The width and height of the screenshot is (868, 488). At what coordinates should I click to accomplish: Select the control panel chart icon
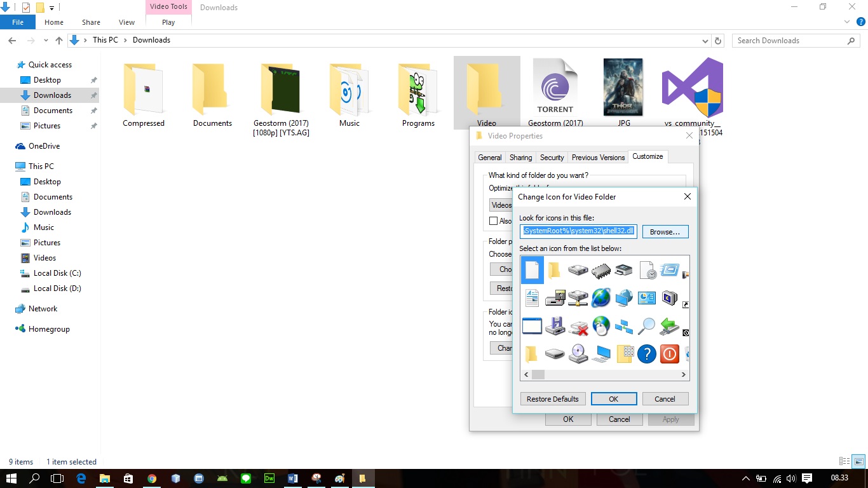[647, 297]
